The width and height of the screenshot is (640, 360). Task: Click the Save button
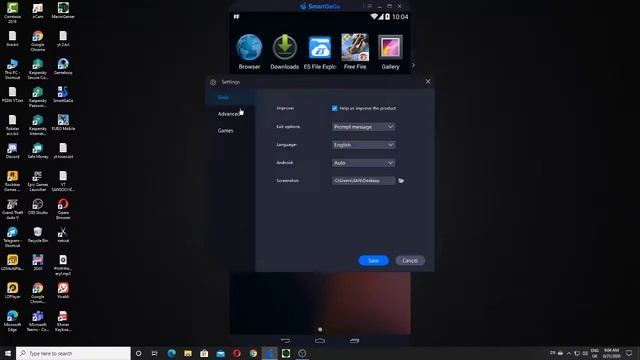tap(373, 260)
